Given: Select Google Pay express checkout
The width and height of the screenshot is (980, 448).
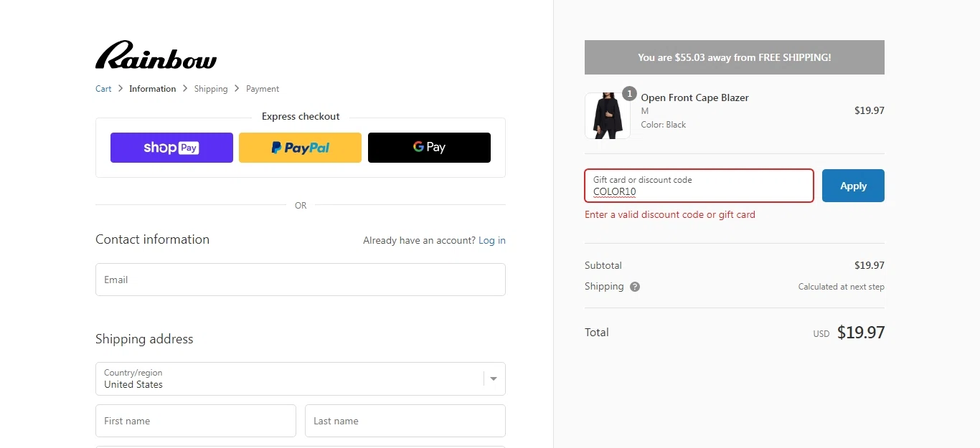Looking at the screenshot, I should (x=429, y=148).
